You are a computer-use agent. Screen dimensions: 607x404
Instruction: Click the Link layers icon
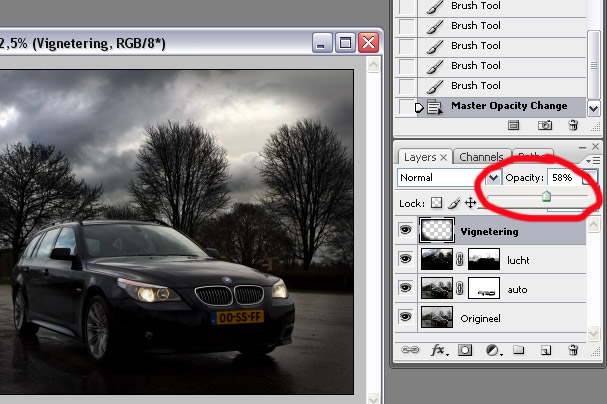[x=410, y=350]
